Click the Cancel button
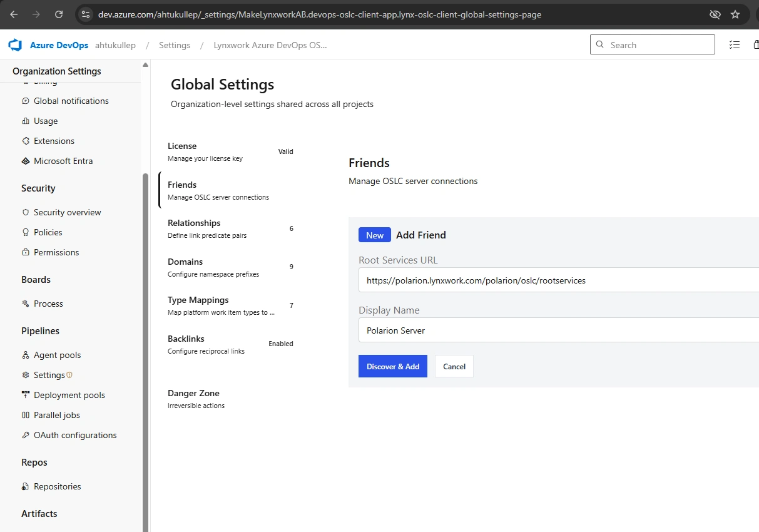The width and height of the screenshot is (759, 532). point(454,366)
